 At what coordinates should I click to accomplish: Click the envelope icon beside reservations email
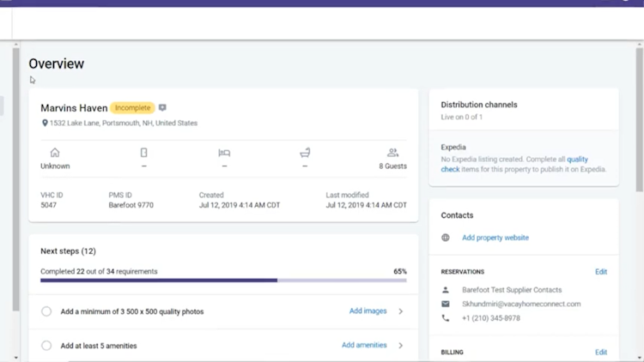446,304
